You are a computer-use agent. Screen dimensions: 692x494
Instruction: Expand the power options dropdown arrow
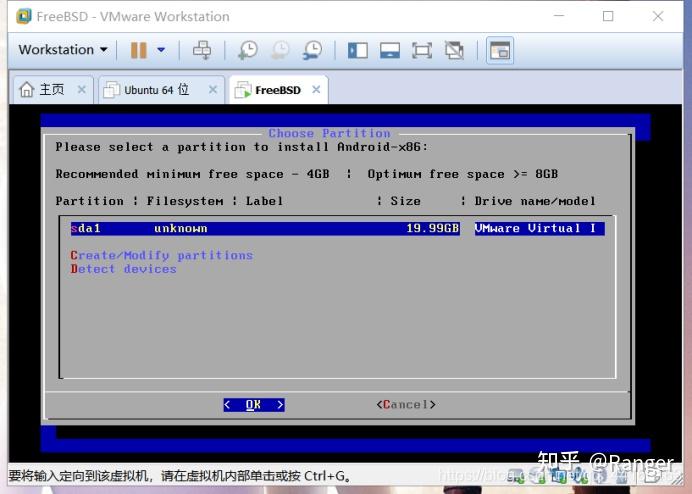point(161,50)
